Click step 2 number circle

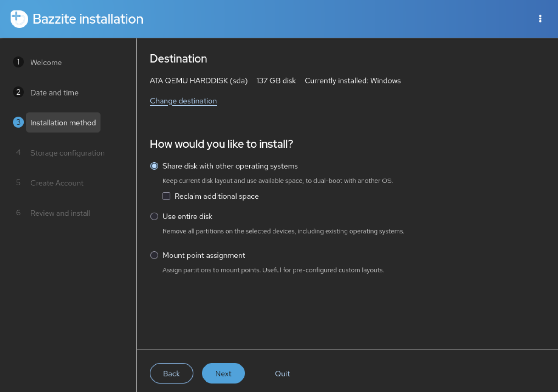18,92
